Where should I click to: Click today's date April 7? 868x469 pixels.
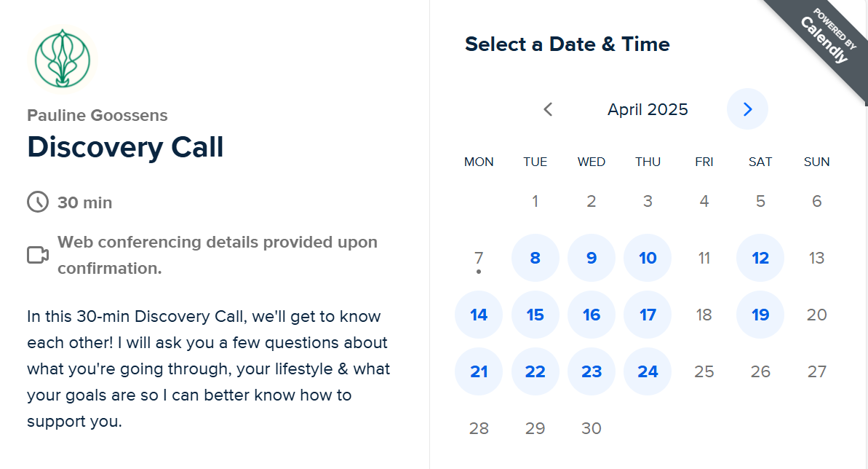point(479,258)
